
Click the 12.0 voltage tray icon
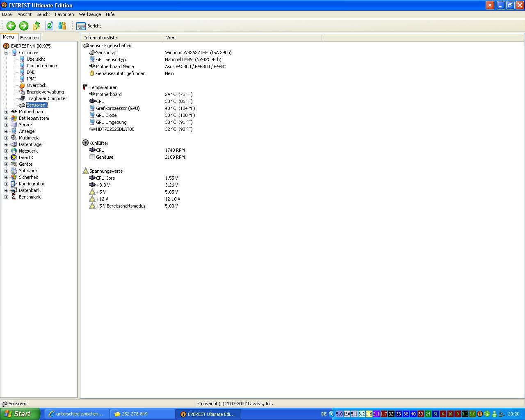(x=347, y=414)
